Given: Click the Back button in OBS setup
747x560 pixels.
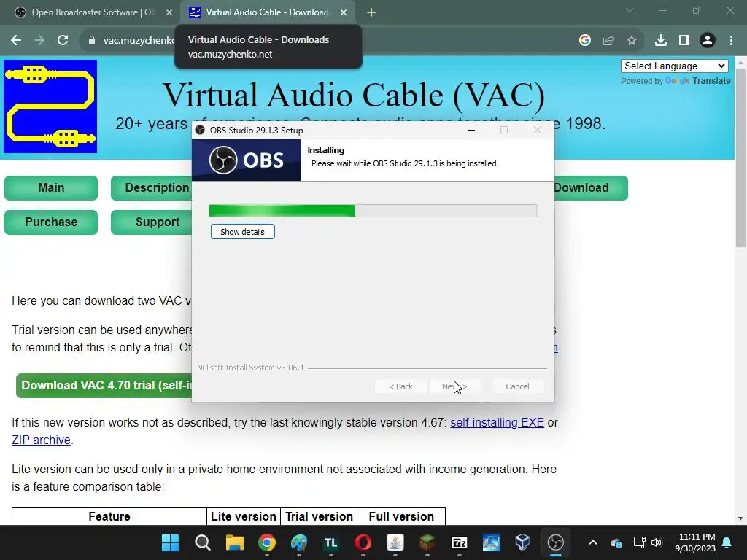Looking at the screenshot, I should [400, 386].
